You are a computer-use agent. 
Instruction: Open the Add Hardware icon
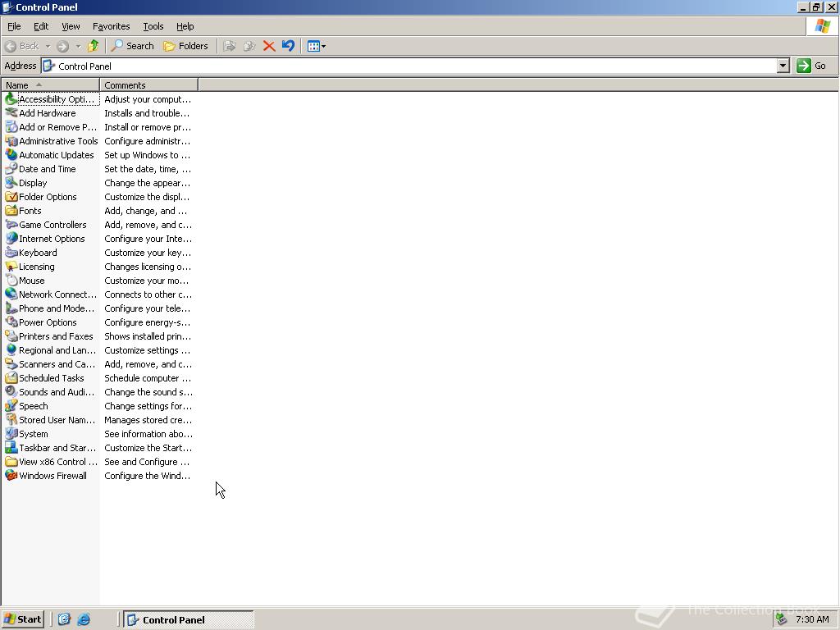[x=11, y=113]
